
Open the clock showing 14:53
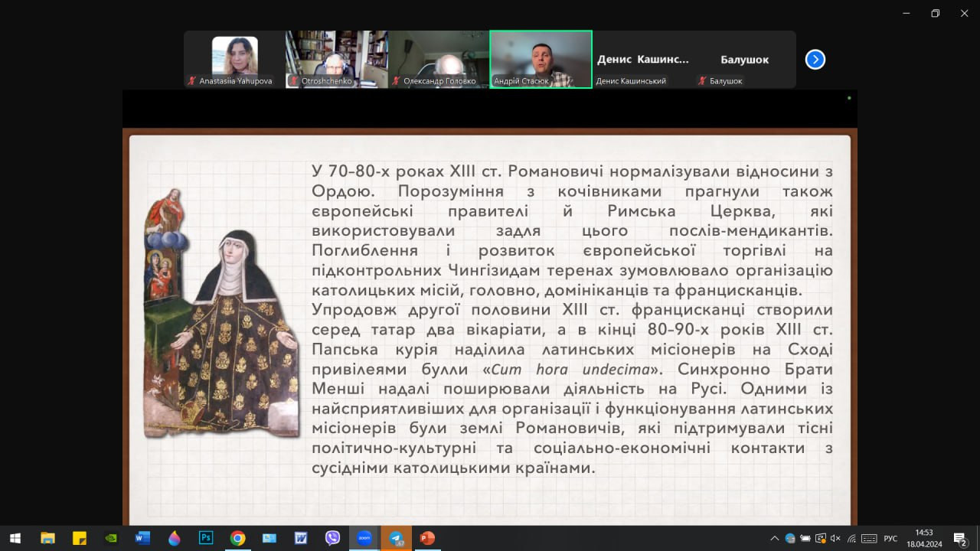924,538
